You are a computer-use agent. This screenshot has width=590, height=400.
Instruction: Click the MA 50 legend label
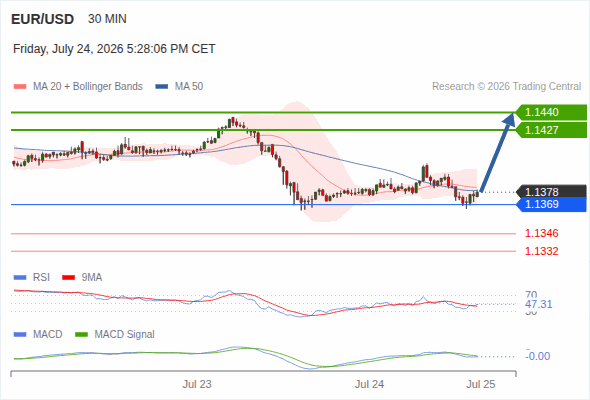[x=189, y=87]
